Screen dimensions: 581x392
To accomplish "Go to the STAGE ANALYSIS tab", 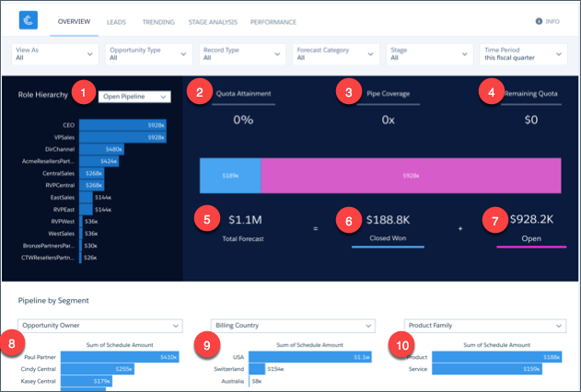I will [x=213, y=22].
